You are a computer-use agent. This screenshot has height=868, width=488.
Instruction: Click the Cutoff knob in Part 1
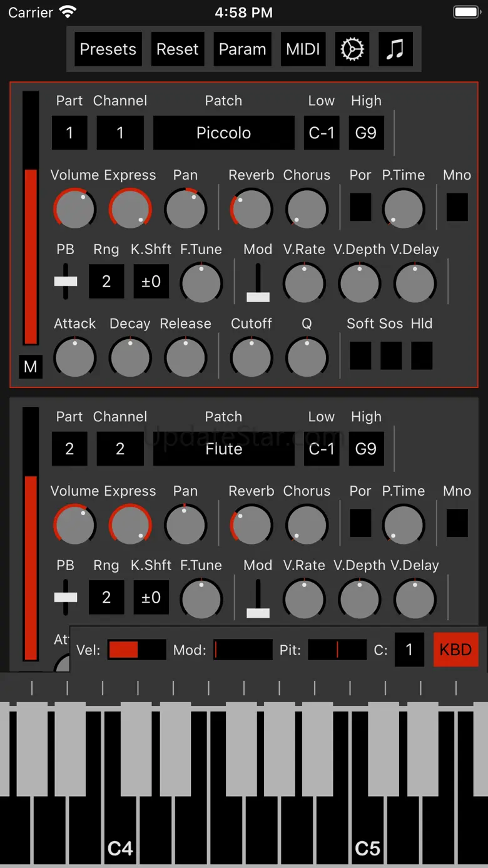pyautogui.click(x=252, y=357)
